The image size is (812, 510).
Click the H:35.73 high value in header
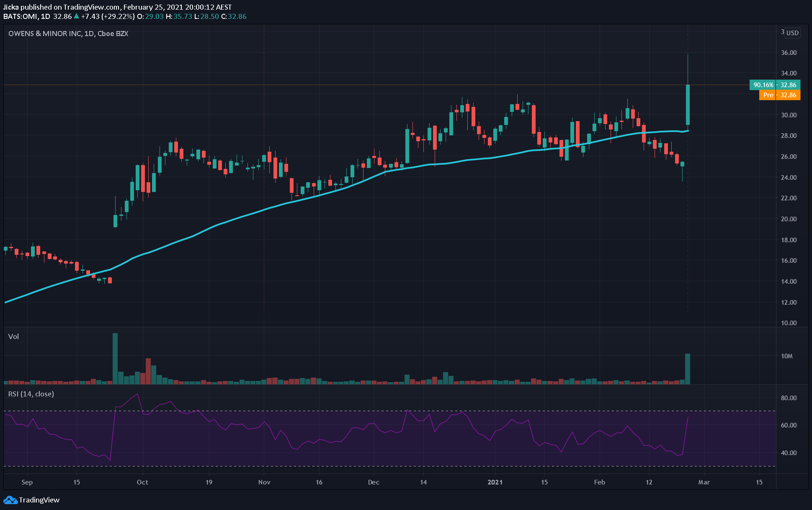tap(179, 16)
